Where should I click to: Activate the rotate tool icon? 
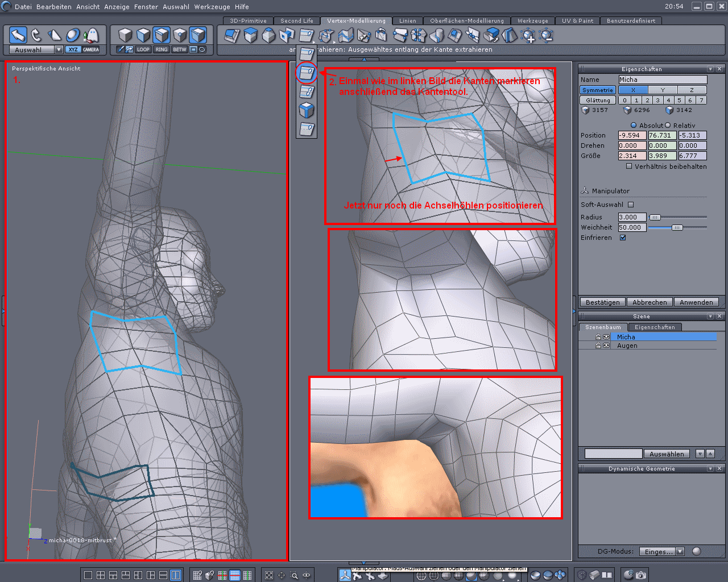[x=36, y=35]
